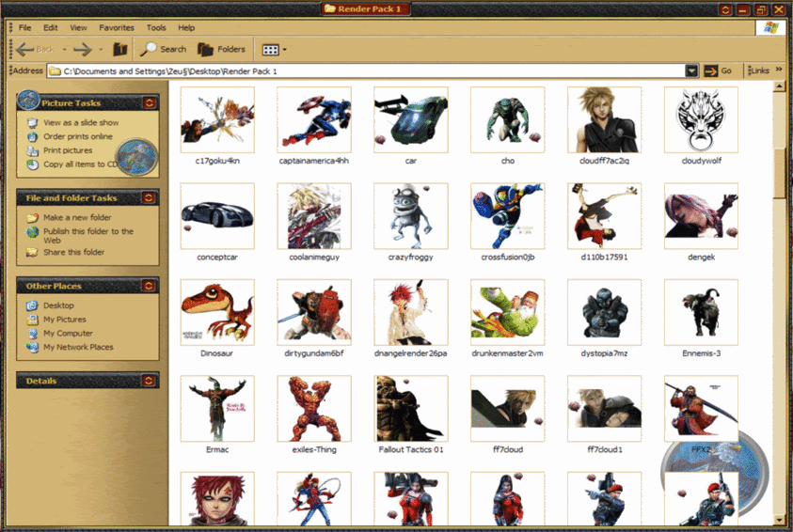This screenshot has height=532, width=793.
Task: Collapse File and Folder Tasks panel
Action: pos(149,197)
